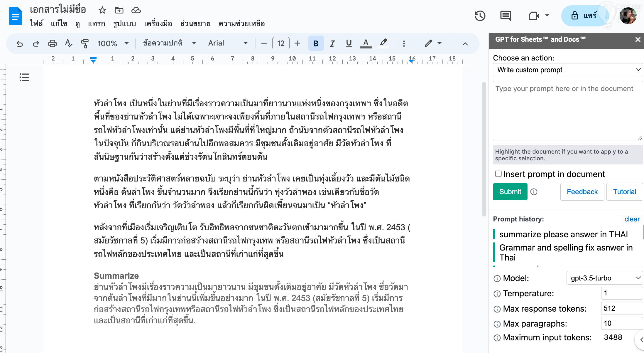The image size is (644, 353).
Task: Open the Arial font dropdown
Action: pos(228,43)
